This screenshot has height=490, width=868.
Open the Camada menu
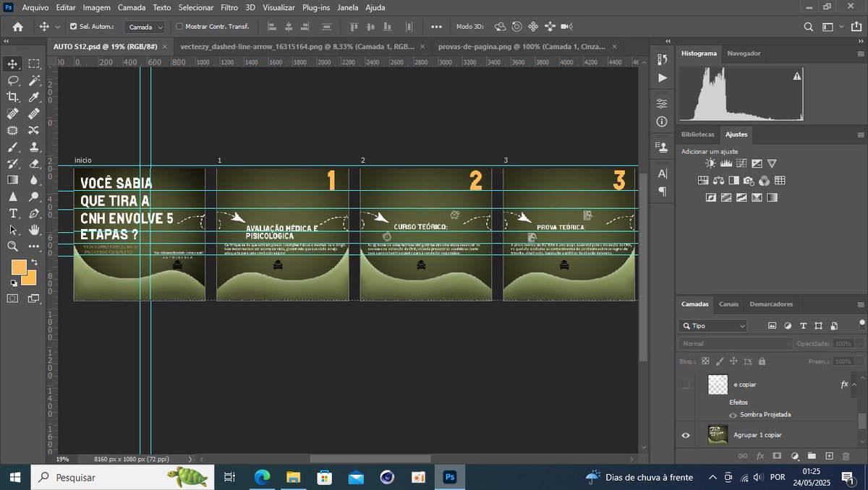[x=132, y=7]
